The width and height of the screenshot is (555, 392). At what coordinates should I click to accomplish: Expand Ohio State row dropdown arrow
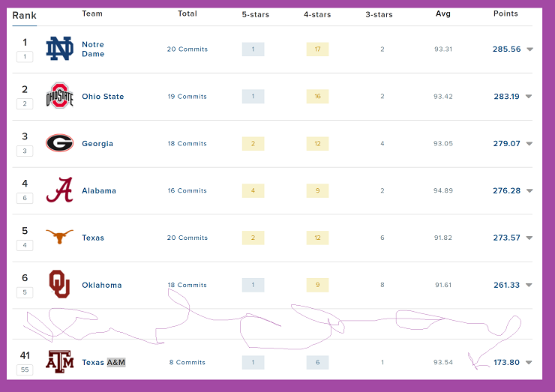529,97
